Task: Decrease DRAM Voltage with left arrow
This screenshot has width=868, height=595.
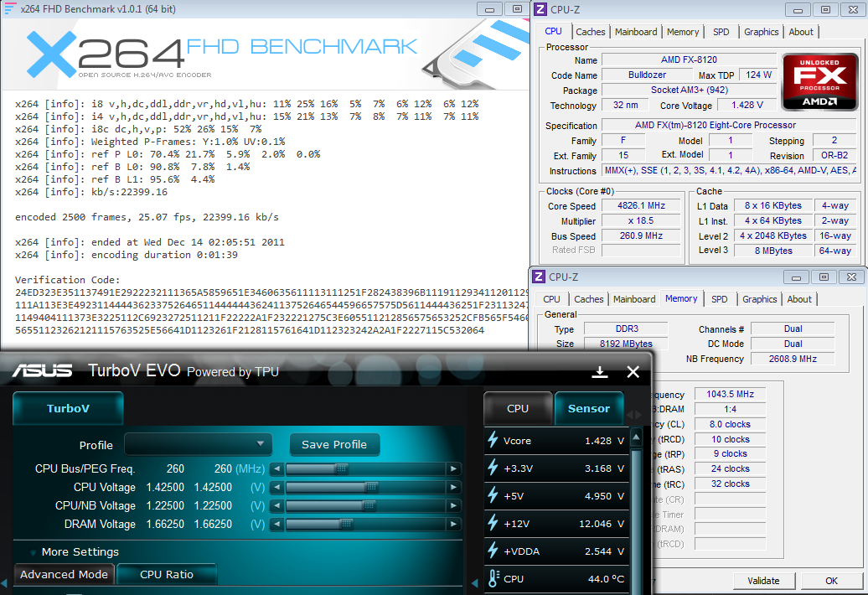Action: tap(276, 524)
